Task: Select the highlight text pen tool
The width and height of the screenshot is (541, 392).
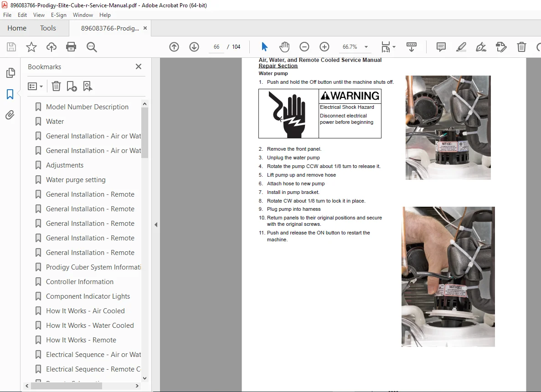Action: tap(461, 47)
